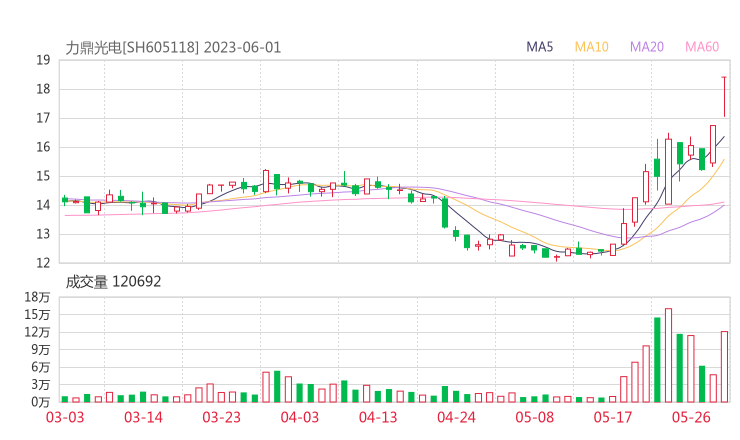Click the 16 price axis label
The height and width of the screenshot is (440, 740).
(x=43, y=147)
